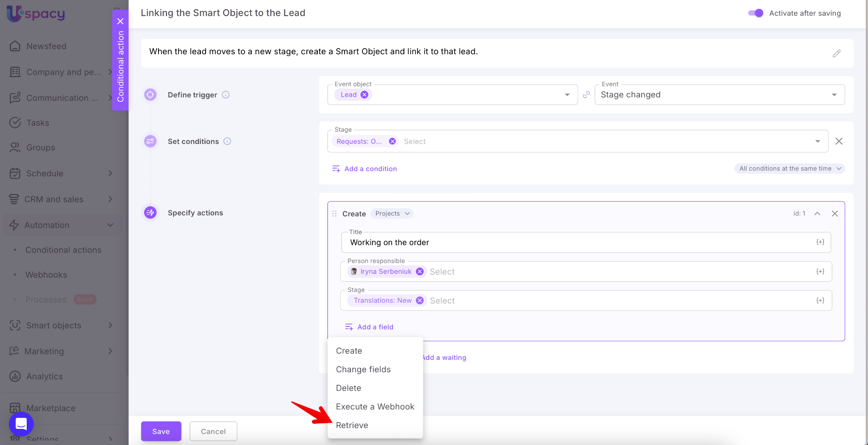This screenshot has height=445, width=868.
Task: Click the pencil edit description icon
Action: 836,53
